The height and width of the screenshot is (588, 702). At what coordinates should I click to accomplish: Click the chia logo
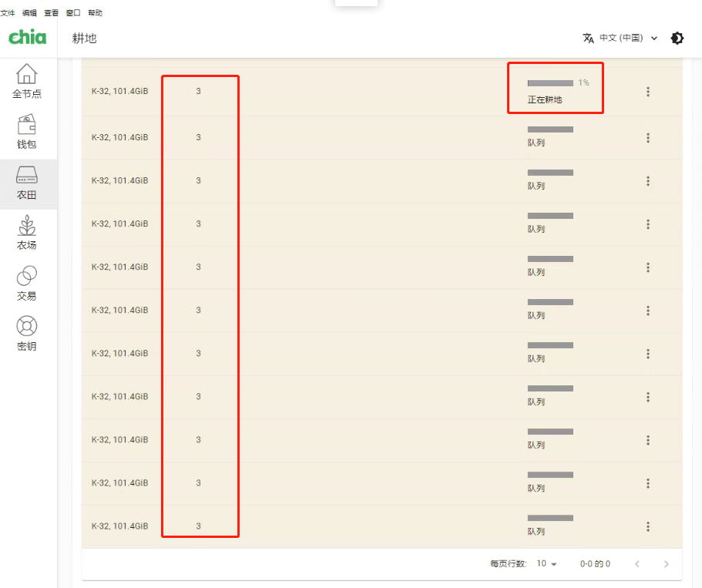pyautogui.click(x=27, y=37)
